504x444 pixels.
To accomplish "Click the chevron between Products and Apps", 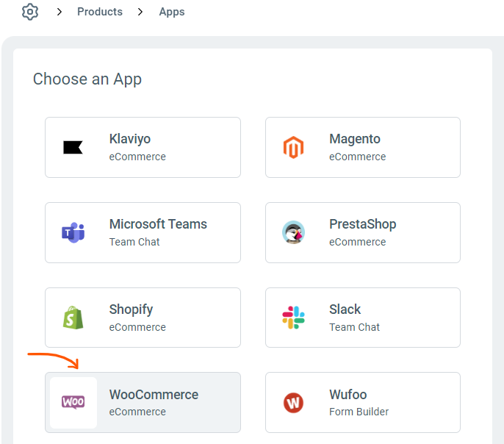I will pos(140,12).
